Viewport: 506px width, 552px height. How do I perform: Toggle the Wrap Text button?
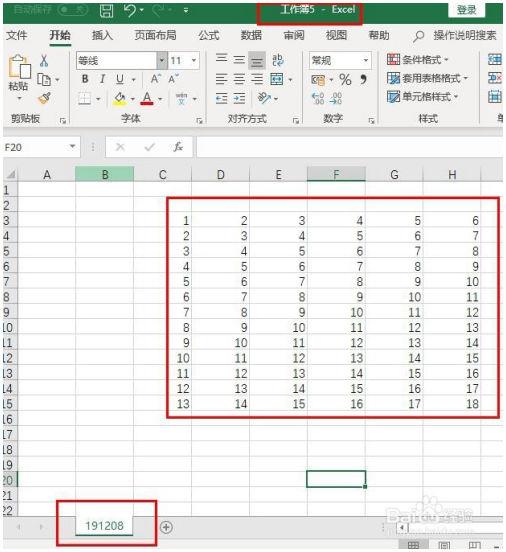pos(277,60)
